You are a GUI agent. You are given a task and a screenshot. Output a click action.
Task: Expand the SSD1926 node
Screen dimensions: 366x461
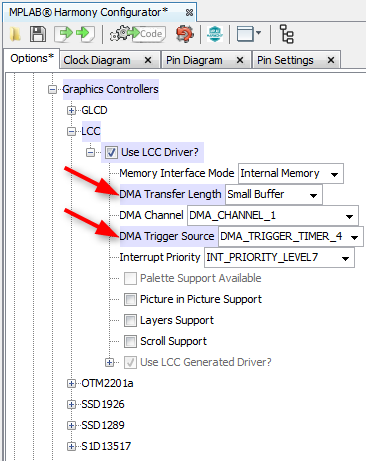point(71,405)
